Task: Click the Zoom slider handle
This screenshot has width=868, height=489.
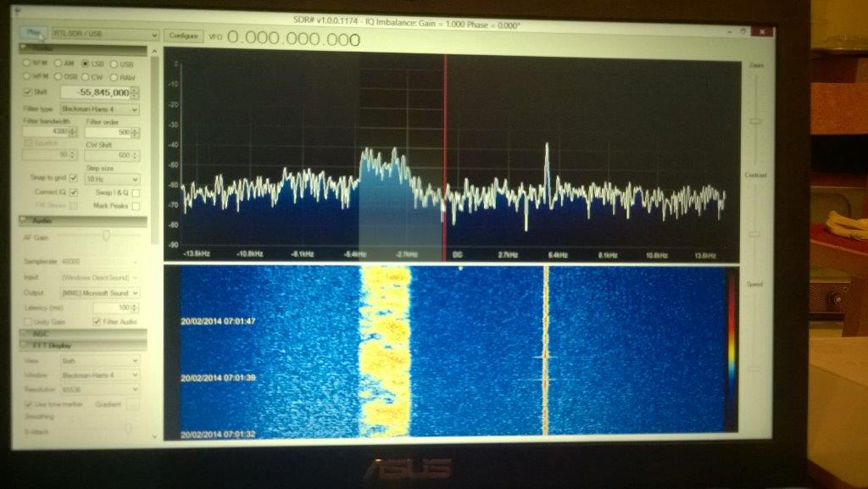Action: point(755,120)
